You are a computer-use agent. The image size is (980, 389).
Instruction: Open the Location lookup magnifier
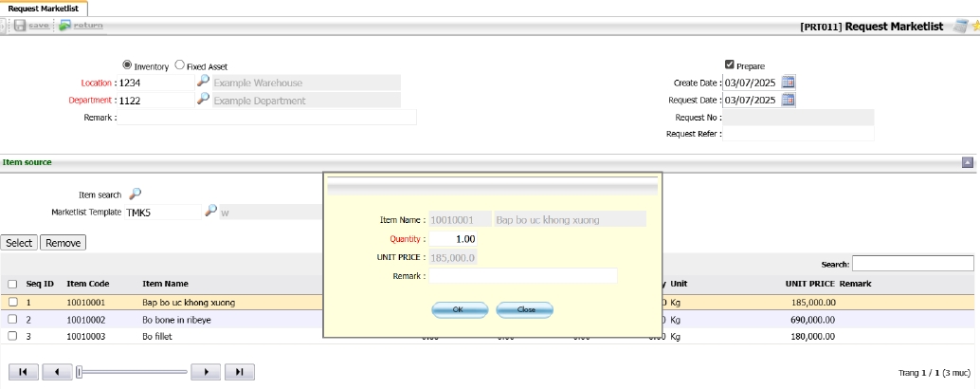tap(202, 83)
